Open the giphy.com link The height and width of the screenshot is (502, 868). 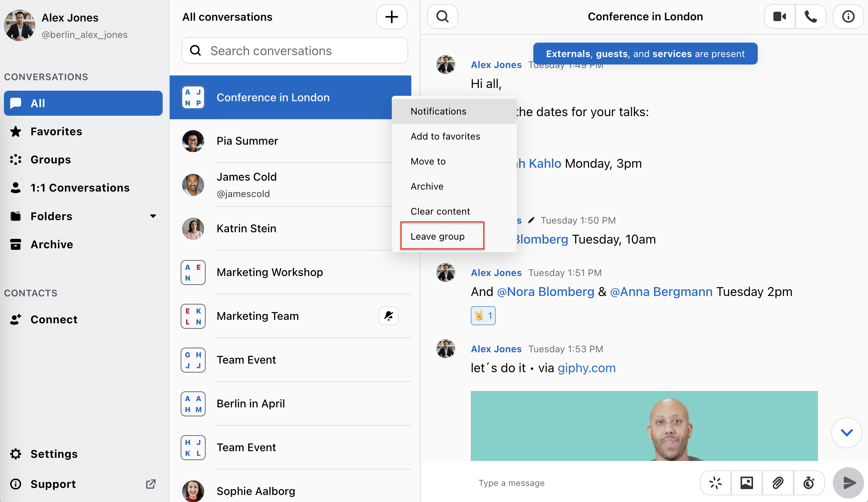tap(586, 368)
